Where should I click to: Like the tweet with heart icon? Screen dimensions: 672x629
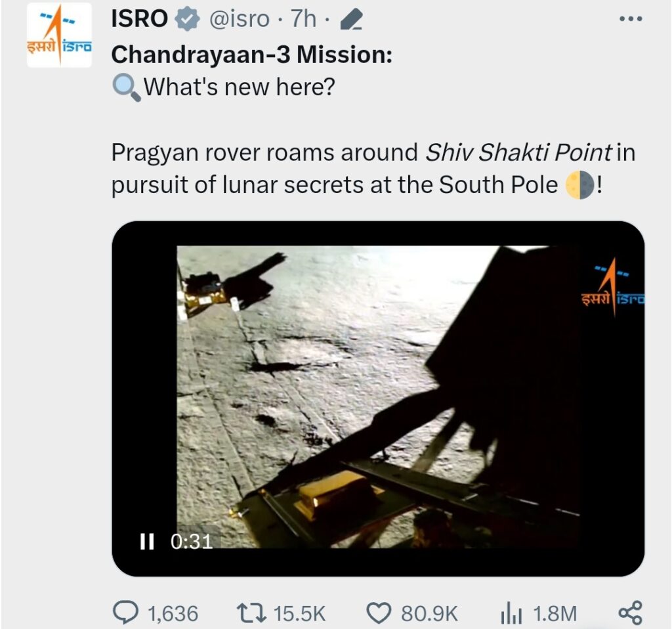[379, 613]
